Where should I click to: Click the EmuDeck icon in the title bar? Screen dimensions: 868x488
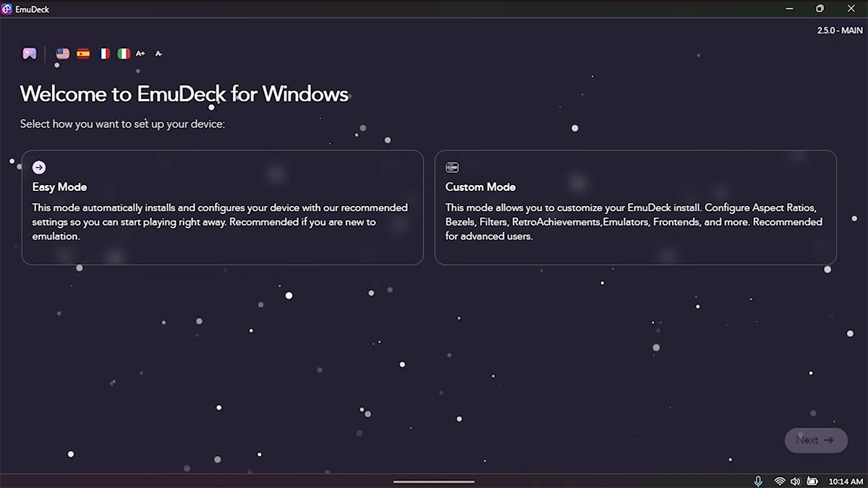9,9
